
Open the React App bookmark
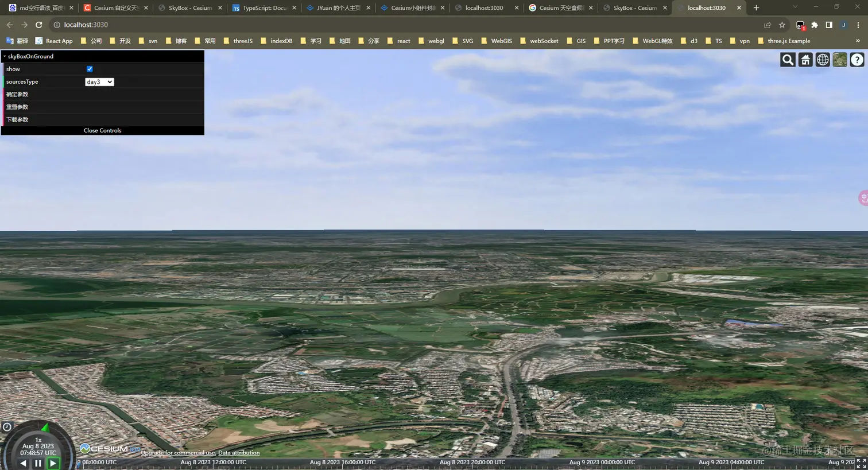(x=54, y=41)
